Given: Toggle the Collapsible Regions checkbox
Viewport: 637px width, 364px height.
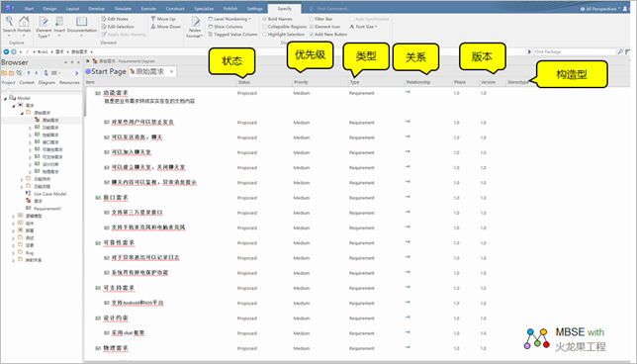Looking at the screenshot, I should pyautogui.click(x=264, y=27).
